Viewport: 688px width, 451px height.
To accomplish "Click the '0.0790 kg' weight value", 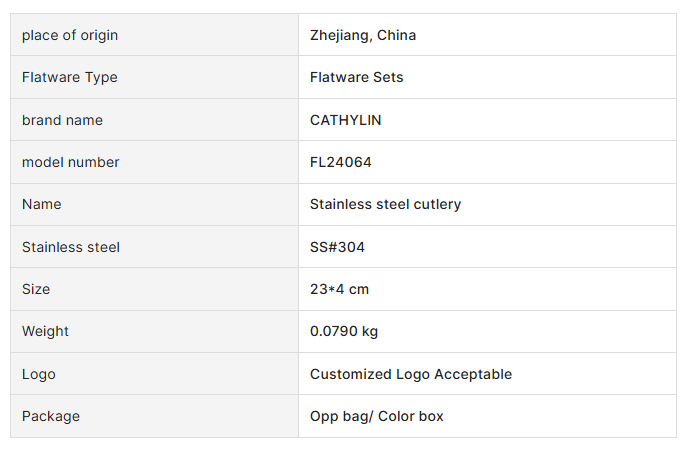I will click(x=344, y=331).
